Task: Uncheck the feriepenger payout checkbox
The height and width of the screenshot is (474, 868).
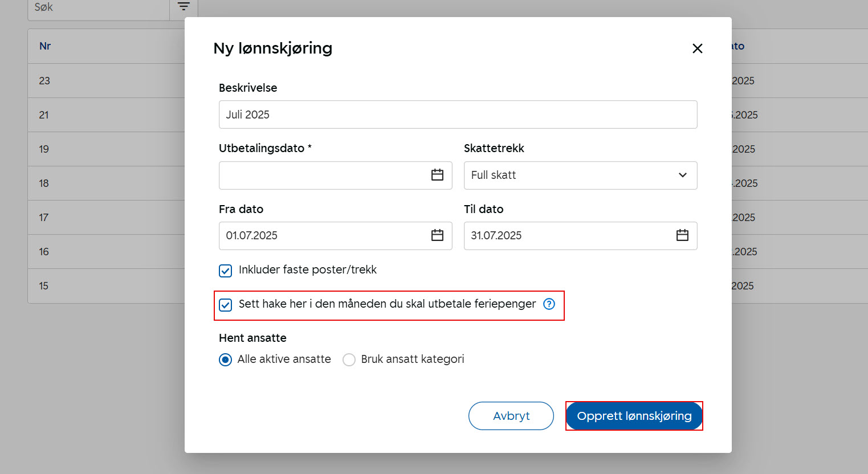Action: 226,305
